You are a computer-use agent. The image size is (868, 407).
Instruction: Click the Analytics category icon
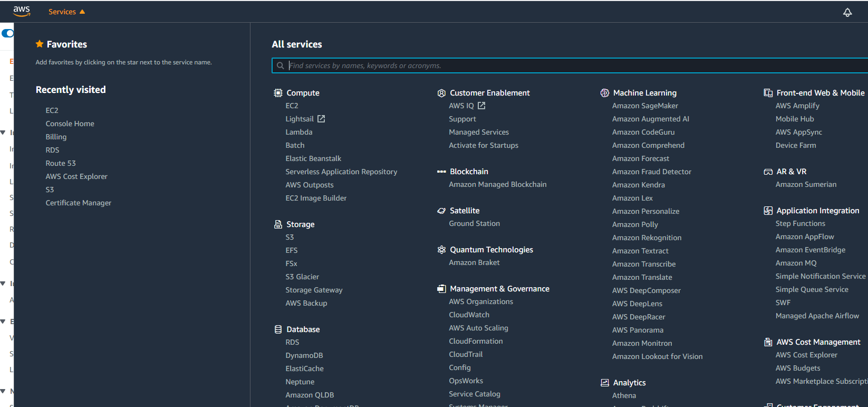[605, 383]
